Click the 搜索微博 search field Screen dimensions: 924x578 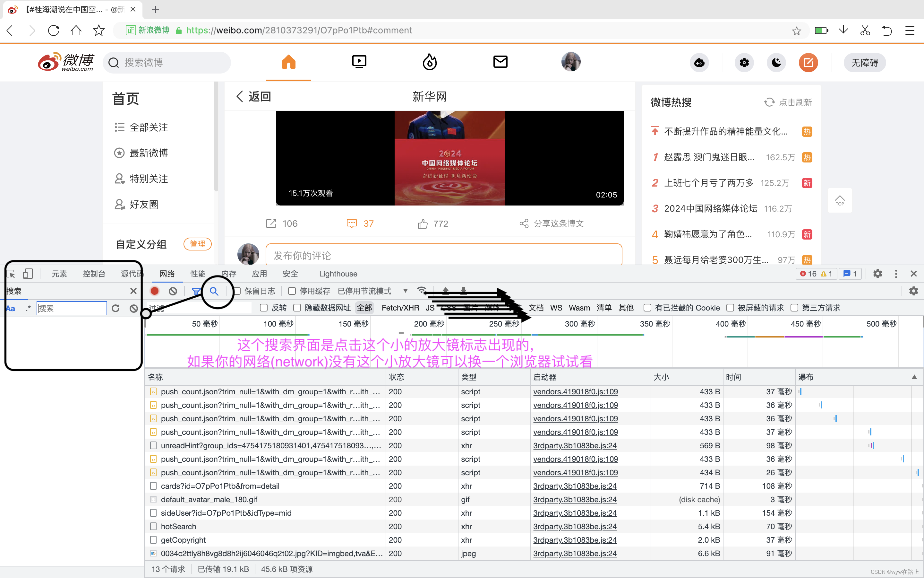167,63
